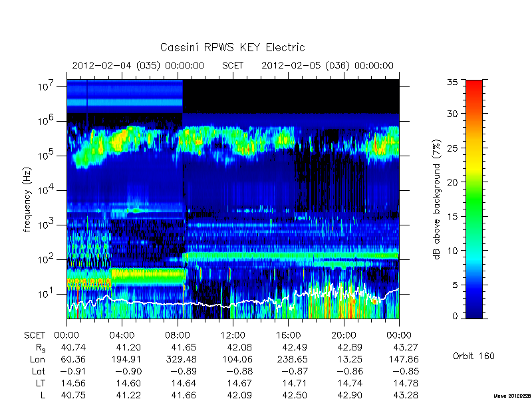Click the 20 color scale label

452,182
